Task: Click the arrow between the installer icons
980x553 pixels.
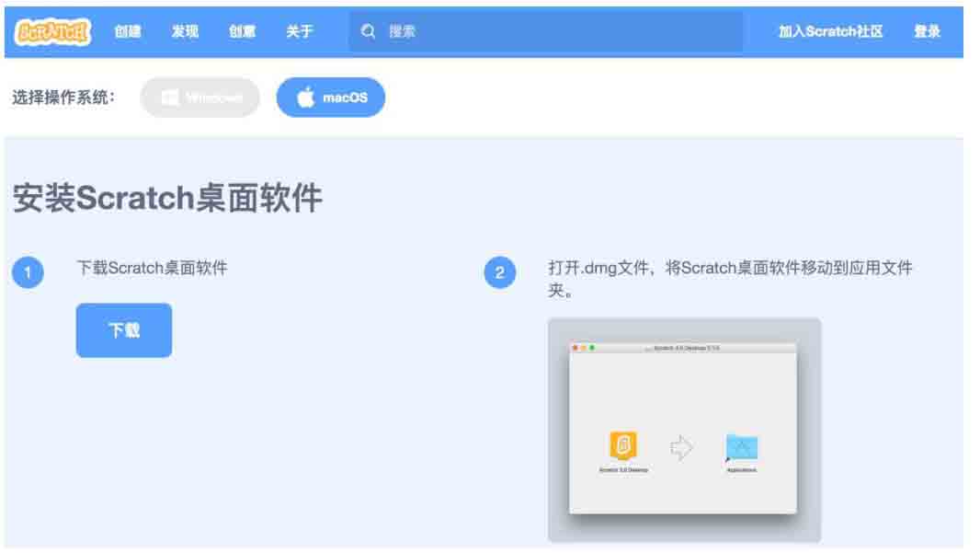Action: (x=681, y=448)
